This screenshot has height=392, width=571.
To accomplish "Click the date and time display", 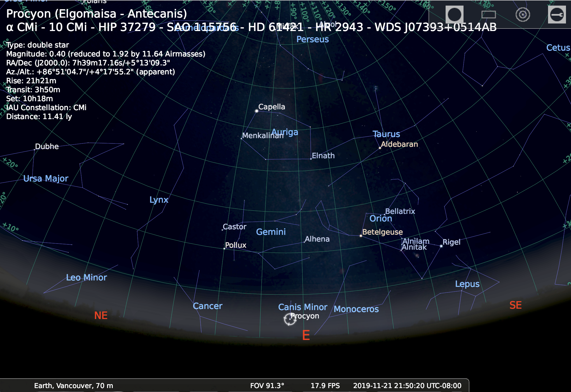I will click(x=407, y=386).
